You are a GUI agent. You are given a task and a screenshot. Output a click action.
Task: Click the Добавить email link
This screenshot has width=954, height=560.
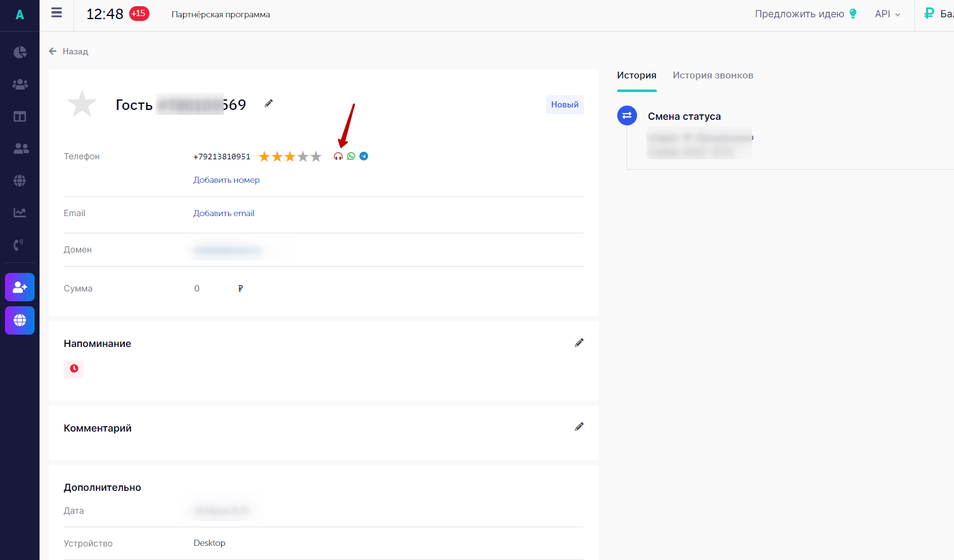[224, 213]
